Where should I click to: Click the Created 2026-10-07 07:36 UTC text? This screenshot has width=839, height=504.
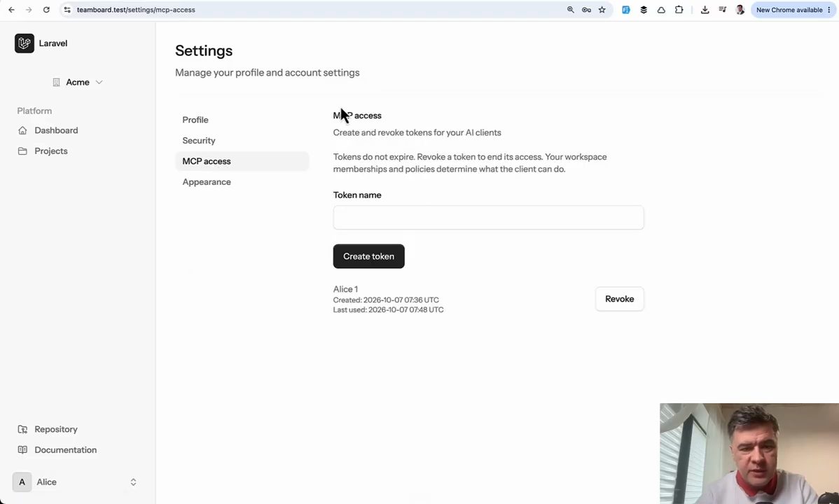point(386,300)
